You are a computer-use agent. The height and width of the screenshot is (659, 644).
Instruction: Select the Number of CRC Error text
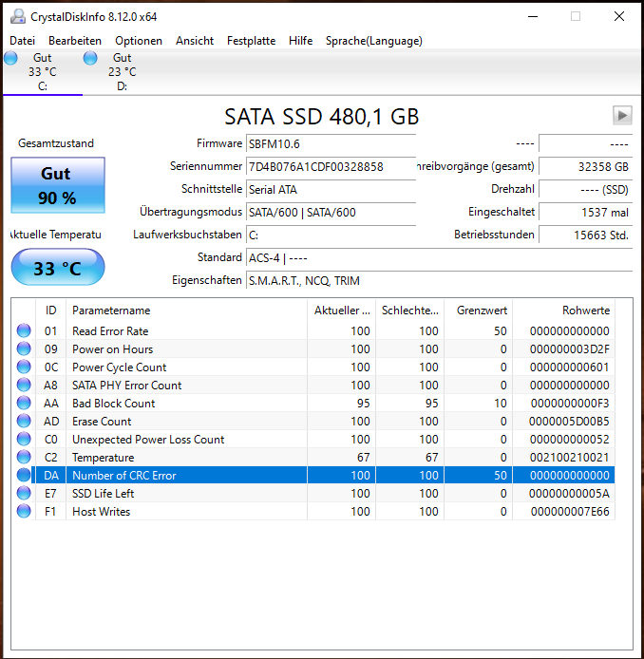click(124, 476)
